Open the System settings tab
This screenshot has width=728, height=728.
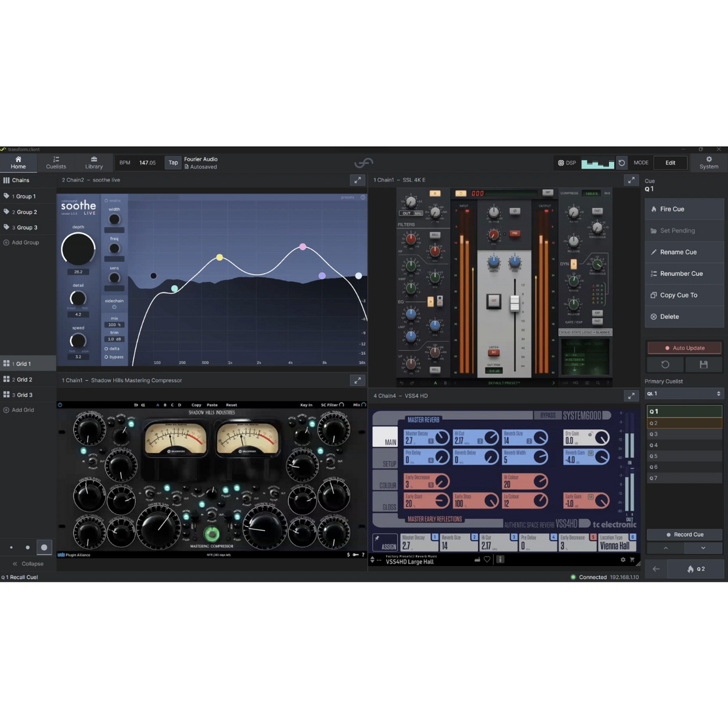pos(709,163)
